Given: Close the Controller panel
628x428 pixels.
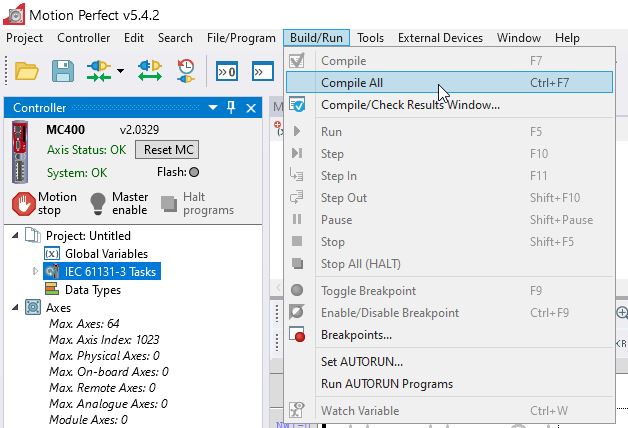Looking at the screenshot, I should click(x=251, y=108).
